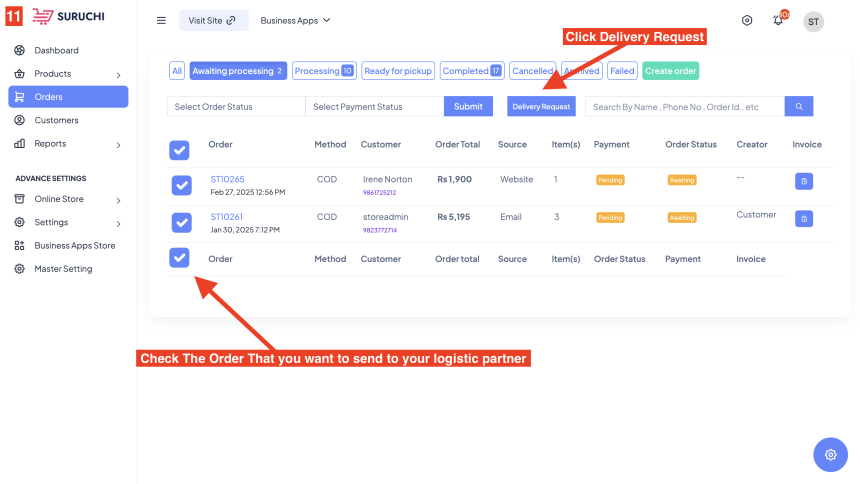Screen dimensions: 860x484
Task: Uncheck the order ST10261 checkbox
Action: [x=181, y=222]
